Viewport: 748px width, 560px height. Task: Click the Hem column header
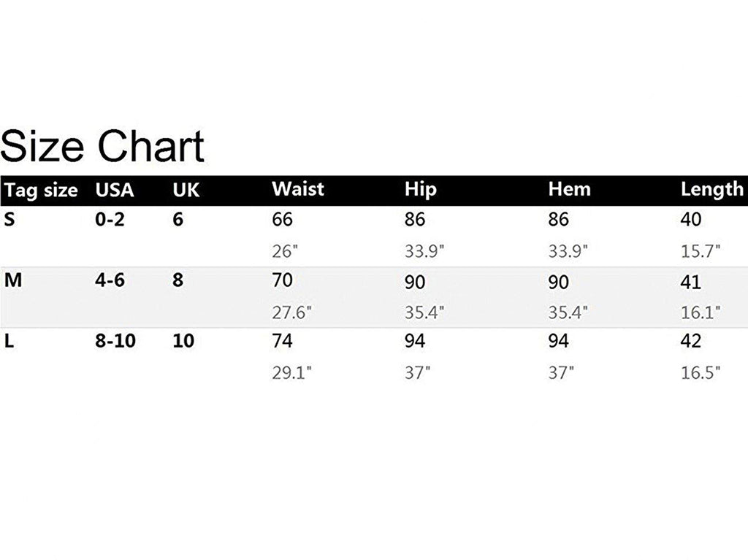[569, 189]
